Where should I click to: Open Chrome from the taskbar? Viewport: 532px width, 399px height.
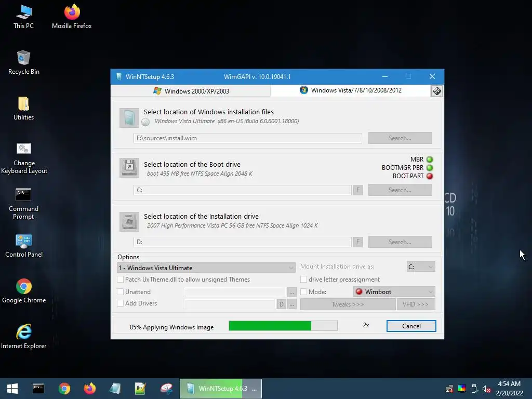[64, 389]
